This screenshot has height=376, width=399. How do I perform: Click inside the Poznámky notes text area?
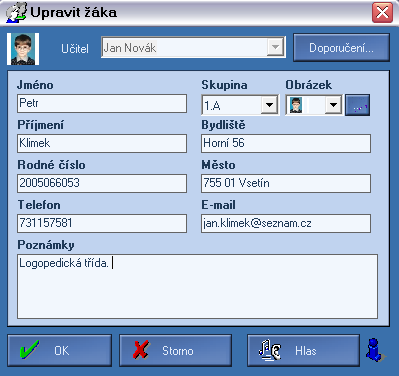click(197, 287)
